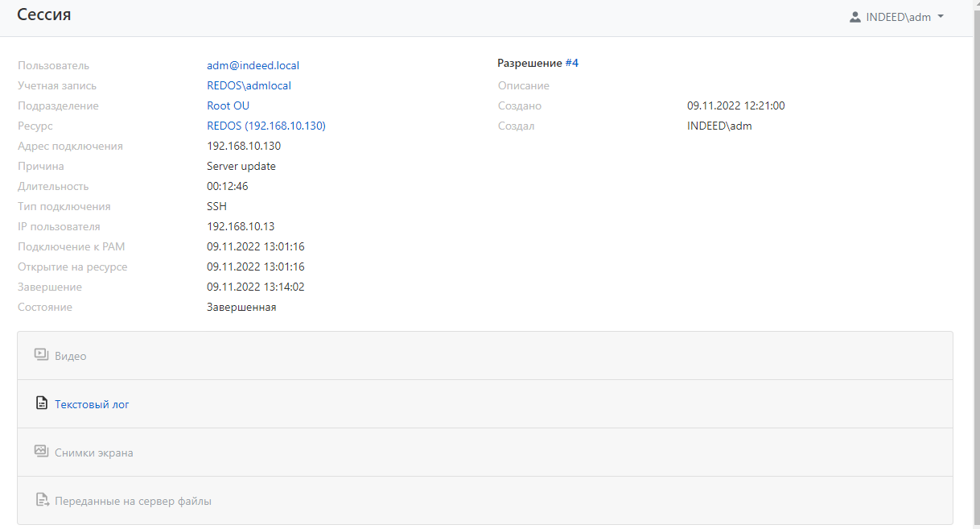Click the Завершенная state value
The width and height of the screenshot is (980, 529).
[x=241, y=307]
